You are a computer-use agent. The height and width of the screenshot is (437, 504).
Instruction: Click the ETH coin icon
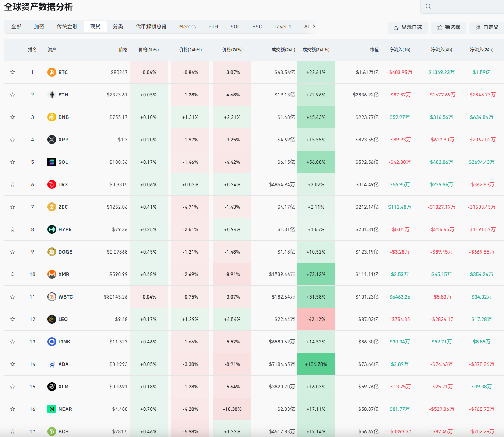(x=52, y=95)
